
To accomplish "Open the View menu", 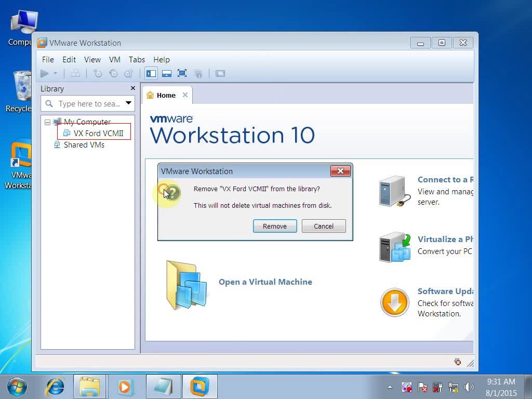I will click(x=92, y=60).
